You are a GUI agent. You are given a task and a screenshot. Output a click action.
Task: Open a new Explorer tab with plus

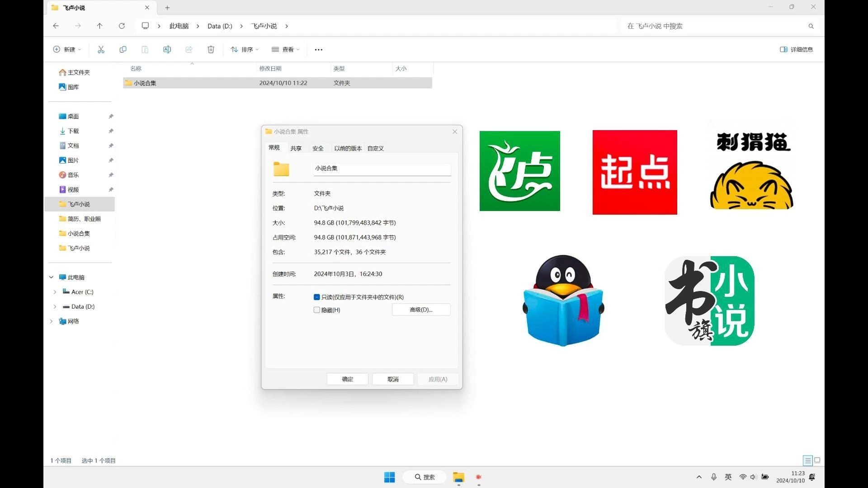coord(167,8)
